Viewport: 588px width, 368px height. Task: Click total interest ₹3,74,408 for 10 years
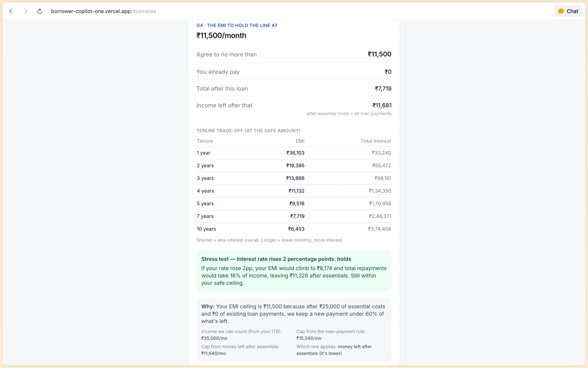click(380, 229)
